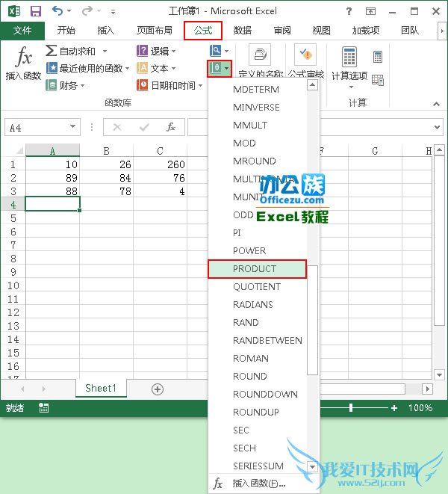Screen dimensions: 448x494
Task: Open the File tab
Action: (22, 31)
